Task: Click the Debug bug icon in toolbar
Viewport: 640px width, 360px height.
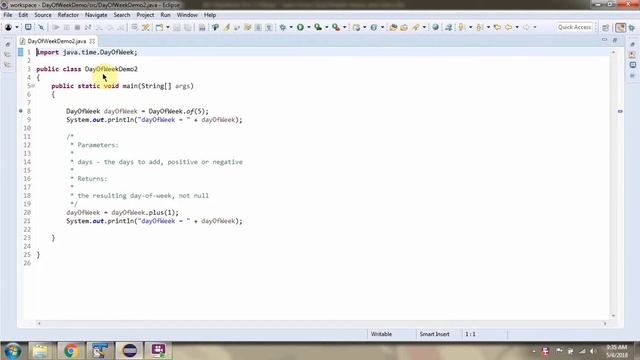Action: coord(282,27)
